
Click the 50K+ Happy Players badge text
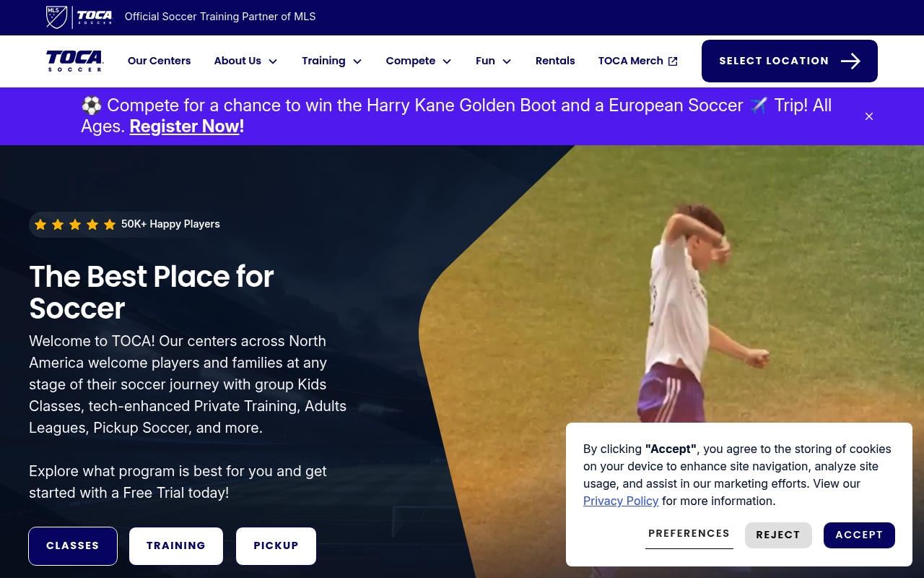point(170,224)
